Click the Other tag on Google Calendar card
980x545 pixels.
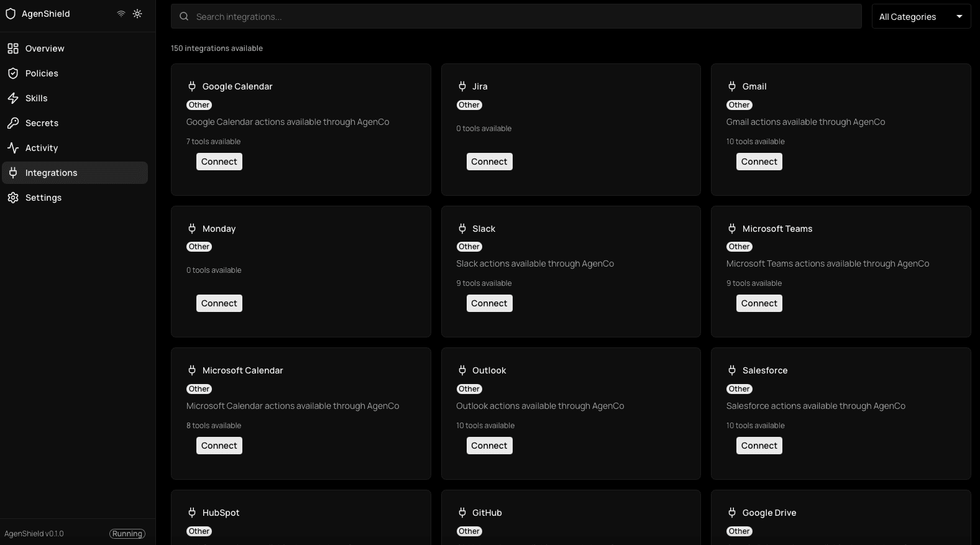pyautogui.click(x=199, y=105)
